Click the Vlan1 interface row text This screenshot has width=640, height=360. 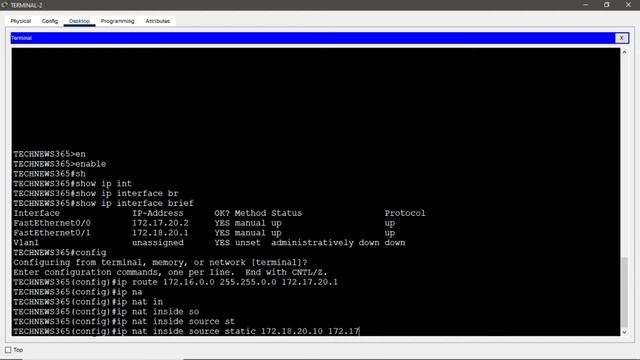click(x=26, y=242)
